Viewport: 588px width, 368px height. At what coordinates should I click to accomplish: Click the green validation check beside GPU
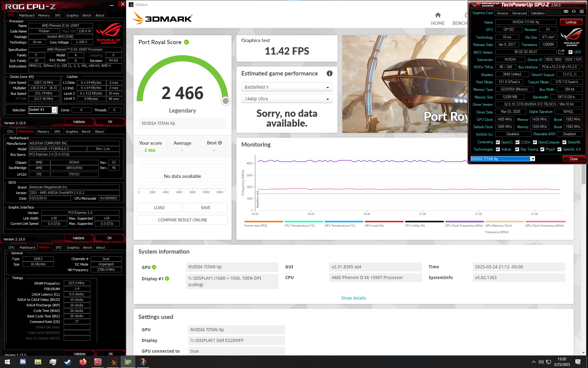(154, 267)
